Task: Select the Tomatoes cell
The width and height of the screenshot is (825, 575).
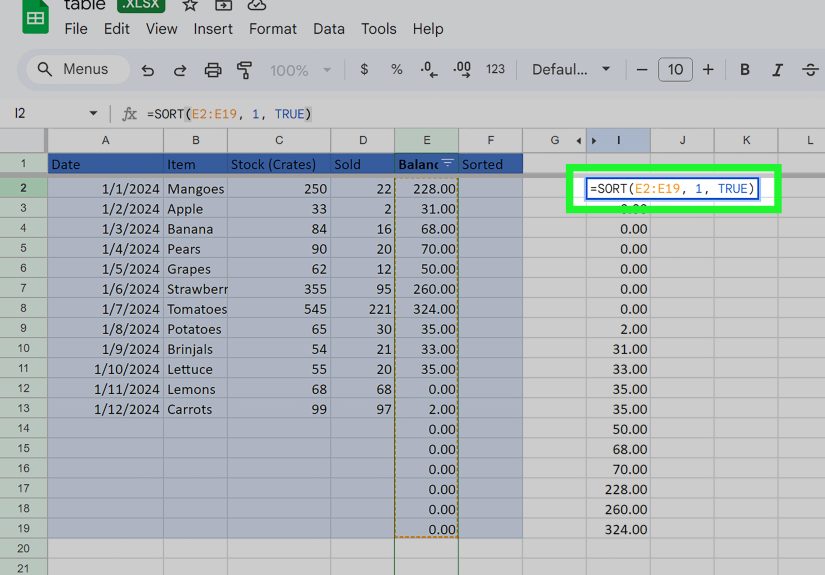Action: click(x=195, y=309)
